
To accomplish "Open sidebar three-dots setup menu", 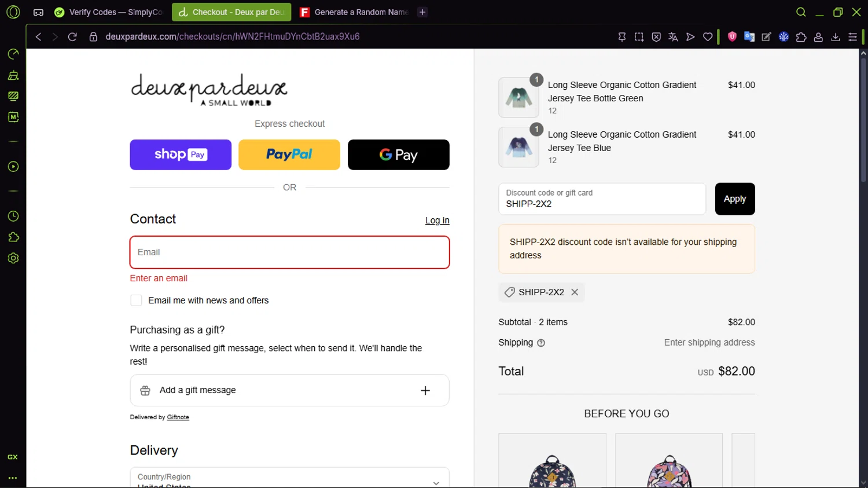I will point(13,478).
